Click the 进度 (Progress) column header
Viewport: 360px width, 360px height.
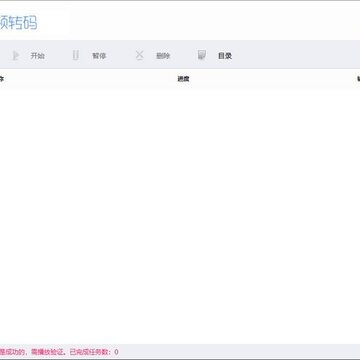[183, 79]
